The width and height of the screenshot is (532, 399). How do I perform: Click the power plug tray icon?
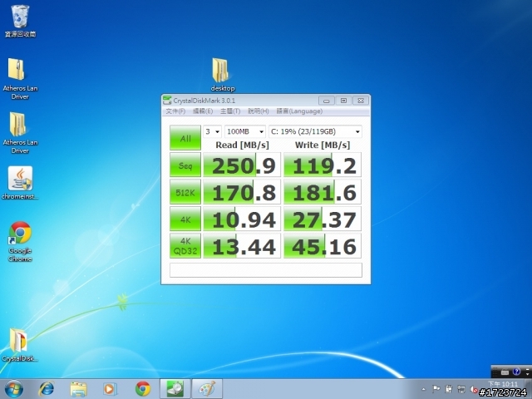point(449,389)
